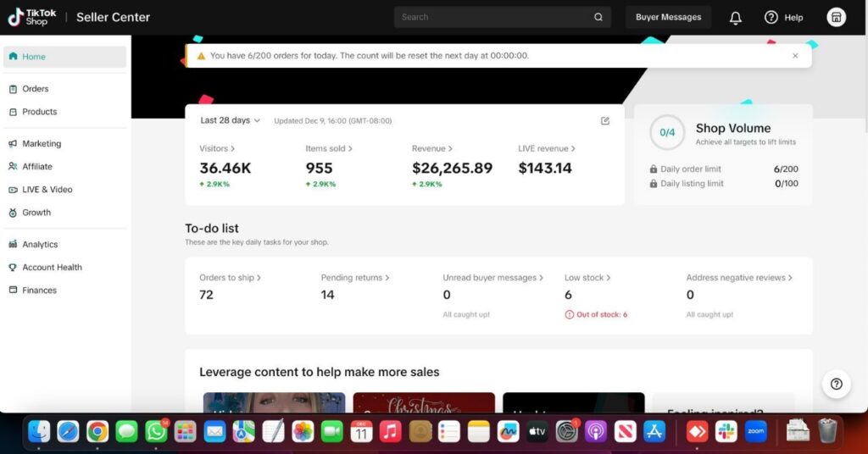Open Visitors details
The height and width of the screenshot is (454, 868).
(x=217, y=149)
